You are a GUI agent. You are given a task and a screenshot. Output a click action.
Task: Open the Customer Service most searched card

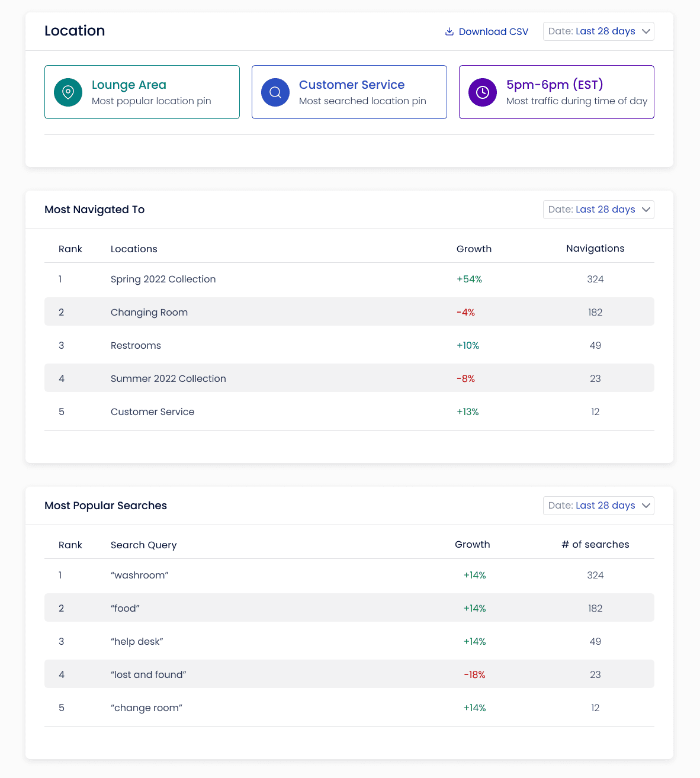349,92
